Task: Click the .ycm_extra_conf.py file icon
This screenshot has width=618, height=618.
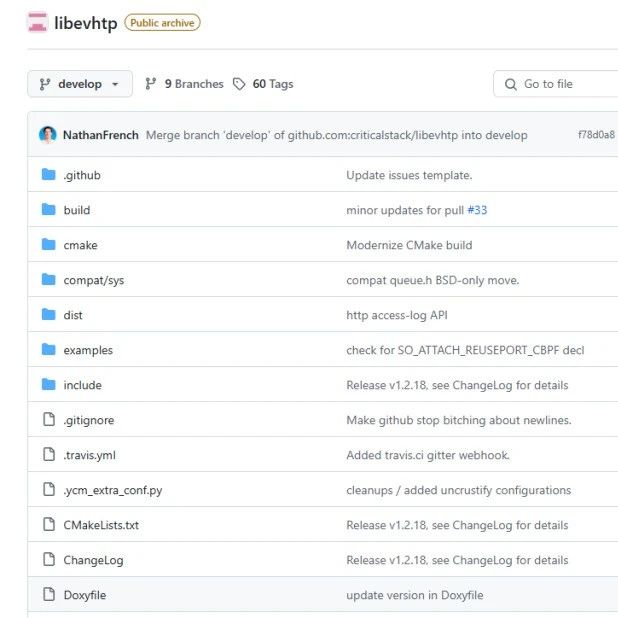Action: click(x=49, y=490)
